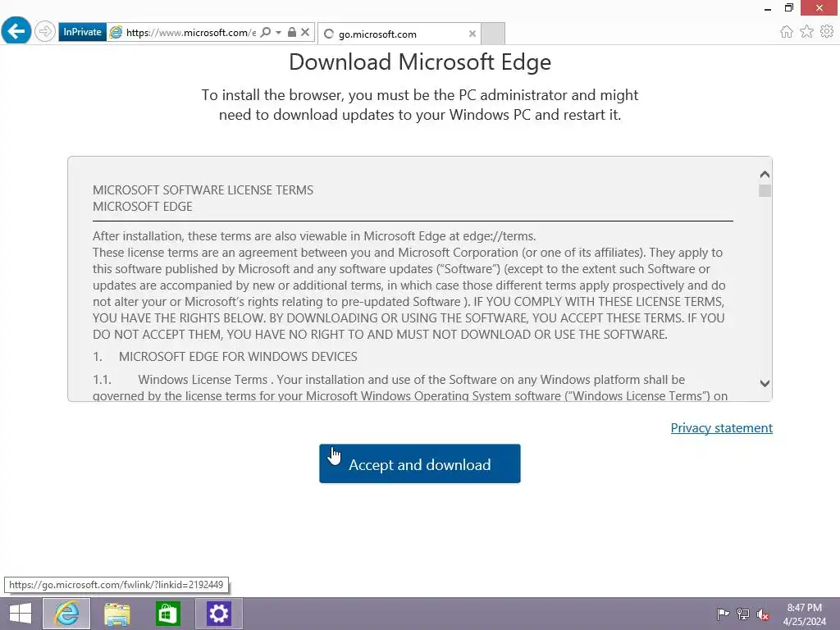
Task: Click the 'MICROSOFT SOFTWARE LICENSE TERMS' heading
Action: click(203, 190)
